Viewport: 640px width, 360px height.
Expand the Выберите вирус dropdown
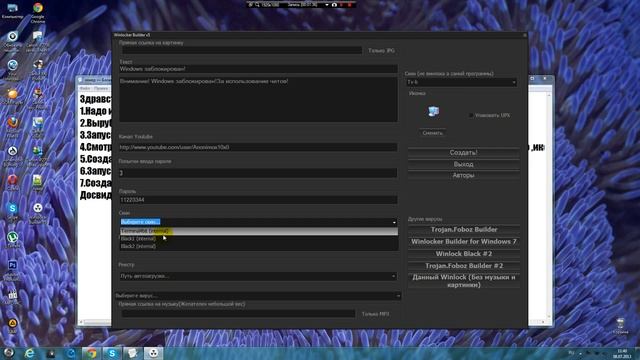398,296
